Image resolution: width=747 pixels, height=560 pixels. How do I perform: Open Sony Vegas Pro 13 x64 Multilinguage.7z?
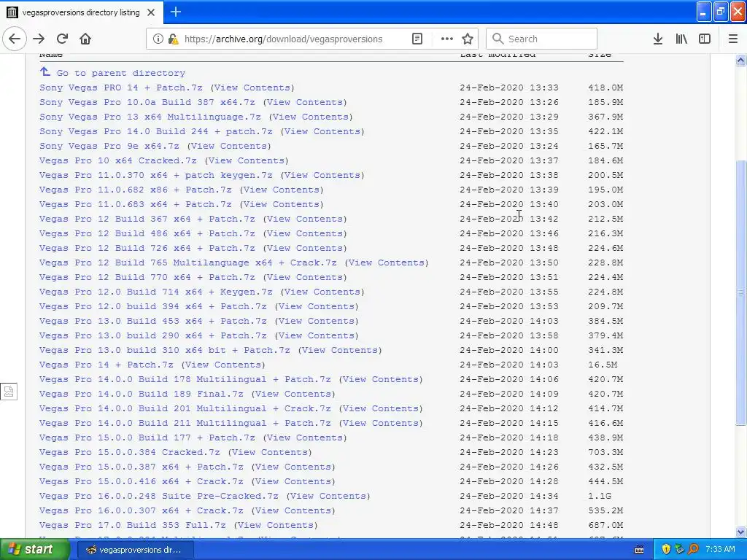[x=150, y=117]
